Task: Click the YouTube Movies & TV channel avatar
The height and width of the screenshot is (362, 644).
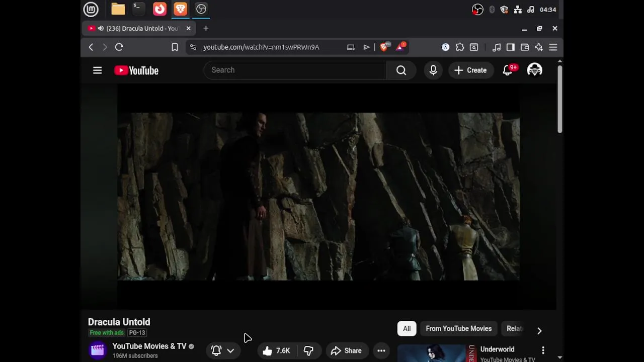Action: 98,350
